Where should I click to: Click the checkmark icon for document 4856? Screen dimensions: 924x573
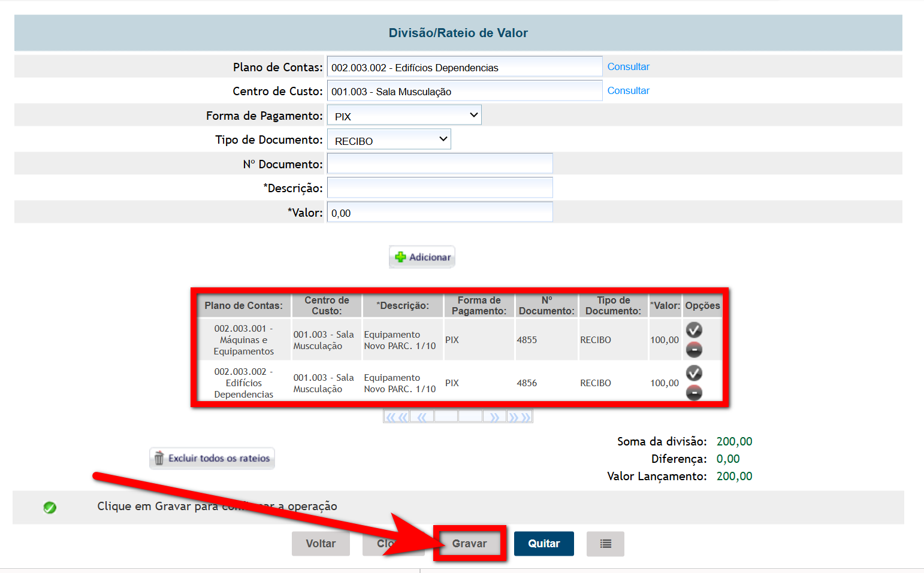click(x=694, y=373)
